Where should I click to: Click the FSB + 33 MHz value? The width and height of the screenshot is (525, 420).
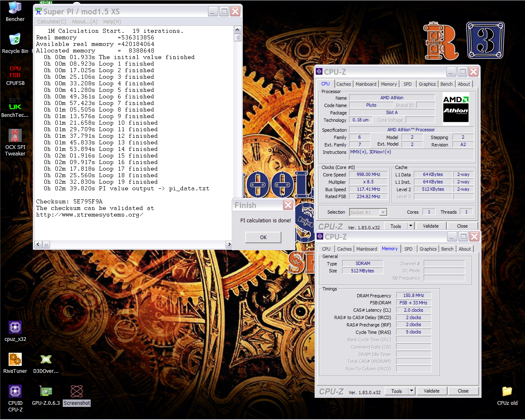[x=413, y=303]
